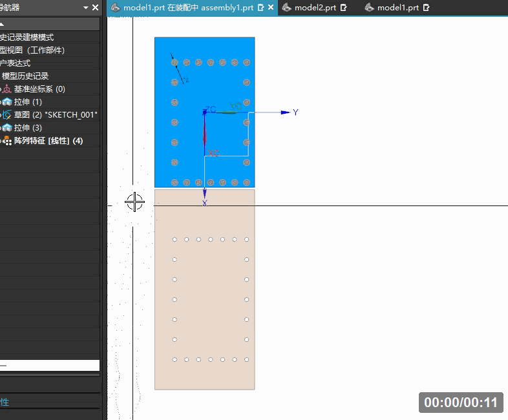Close the navigator panel
This screenshot has width=508, height=420.
(x=95, y=7)
